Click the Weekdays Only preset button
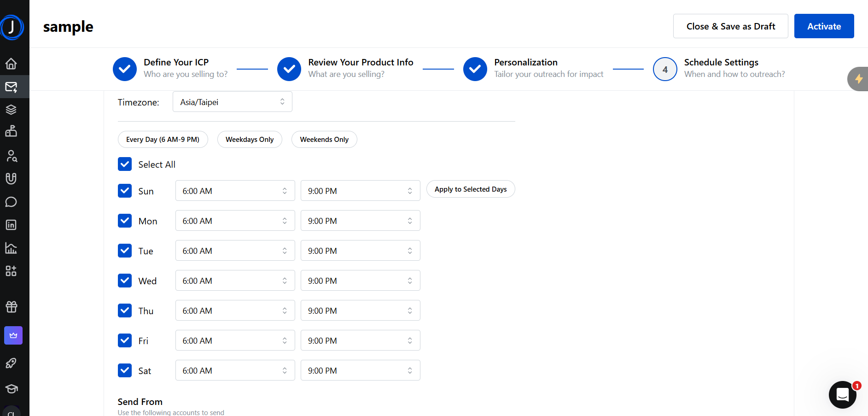This screenshot has width=868, height=416. (250, 139)
